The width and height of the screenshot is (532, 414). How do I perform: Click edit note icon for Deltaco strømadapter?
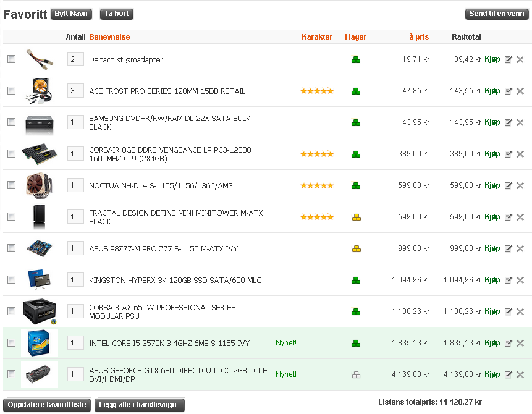point(508,59)
